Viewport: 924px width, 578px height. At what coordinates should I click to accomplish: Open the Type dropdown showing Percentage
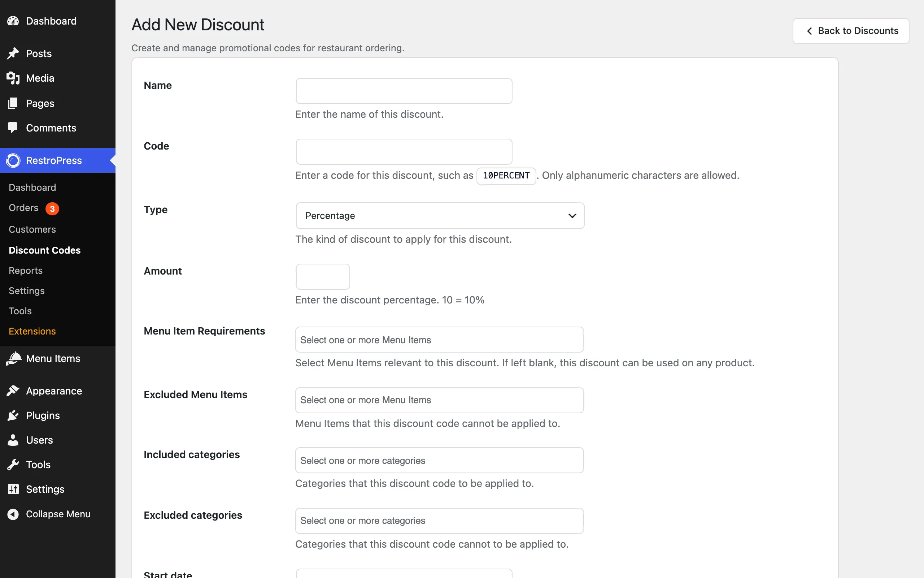point(440,216)
